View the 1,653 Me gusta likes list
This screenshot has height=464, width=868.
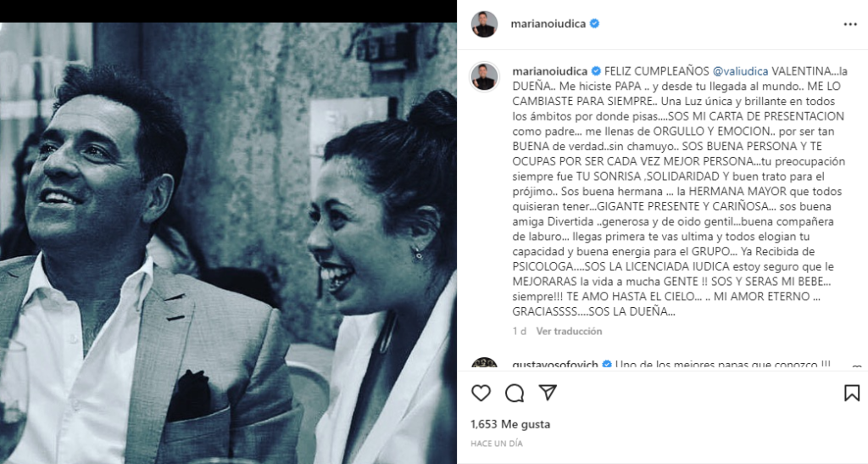click(x=510, y=424)
